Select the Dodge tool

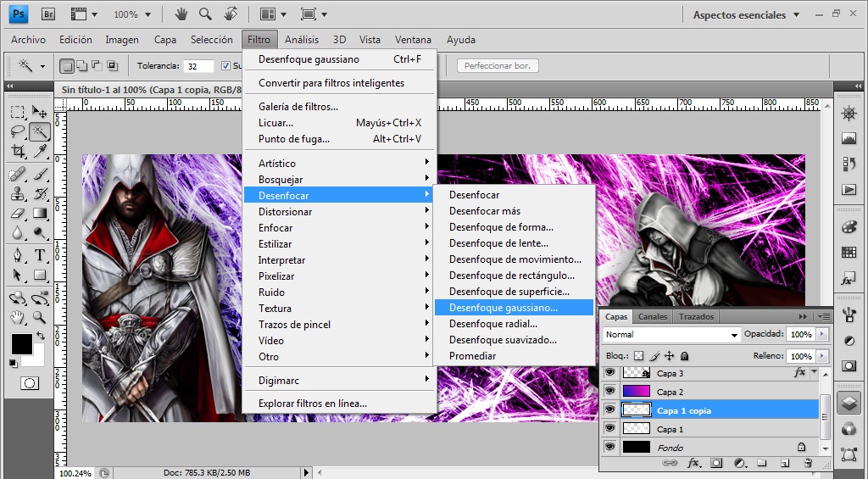(x=39, y=232)
